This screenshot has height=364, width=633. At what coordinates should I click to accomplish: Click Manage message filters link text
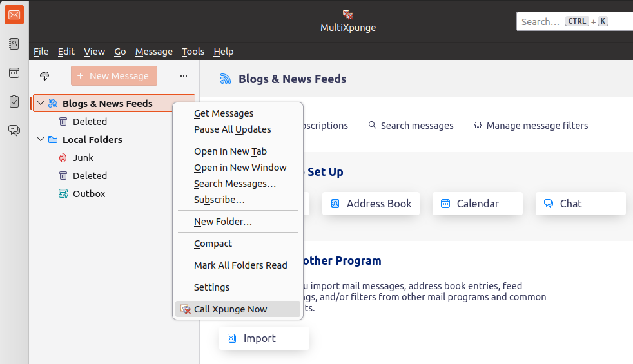pyautogui.click(x=537, y=126)
